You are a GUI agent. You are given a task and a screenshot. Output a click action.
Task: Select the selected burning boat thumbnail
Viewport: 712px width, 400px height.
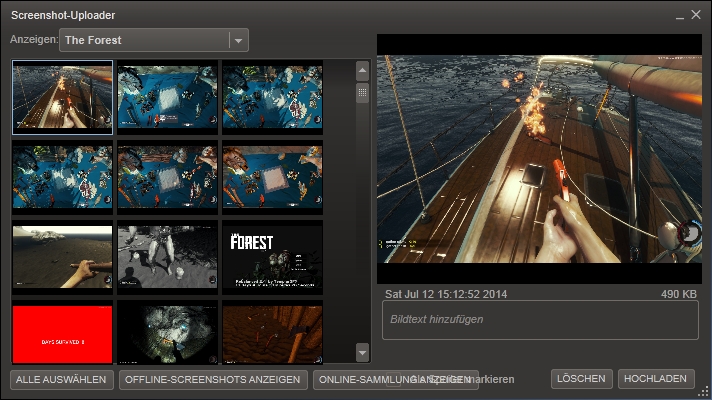[x=62, y=96]
